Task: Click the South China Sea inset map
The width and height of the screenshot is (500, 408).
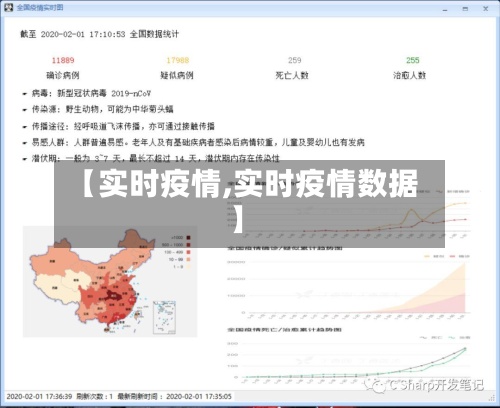Action: click(x=164, y=317)
